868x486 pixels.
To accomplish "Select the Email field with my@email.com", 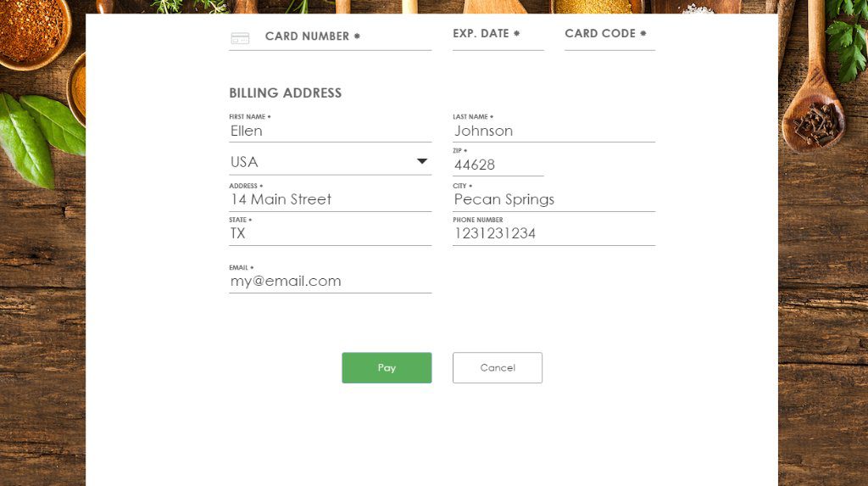I will (x=330, y=282).
